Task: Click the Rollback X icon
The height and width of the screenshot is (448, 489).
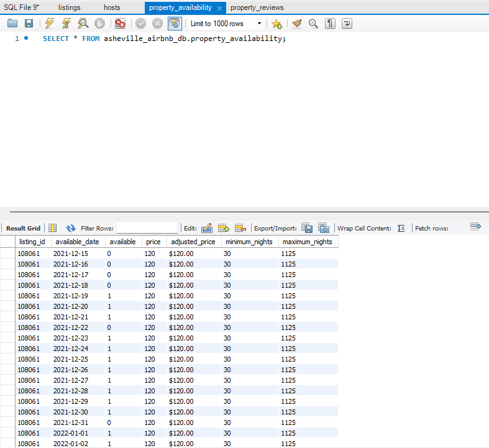Action: coord(157,24)
